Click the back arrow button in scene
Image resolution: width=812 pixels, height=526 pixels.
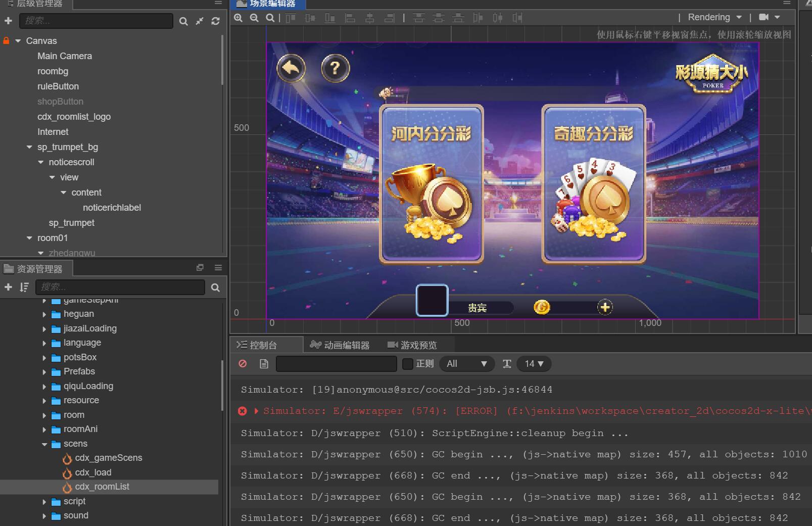[291, 68]
